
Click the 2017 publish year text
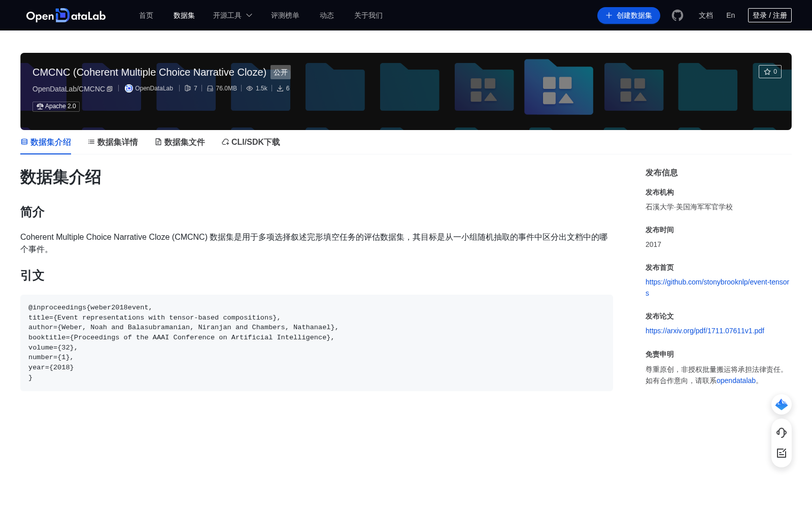click(x=653, y=244)
